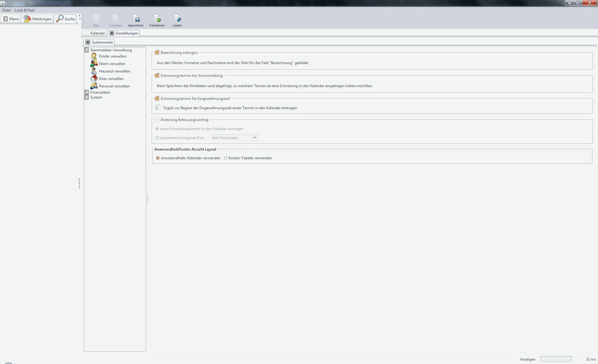The height and width of the screenshot is (364, 598).
Task: Open Kitas verwalten tree entry
Action: pyautogui.click(x=112, y=79)
